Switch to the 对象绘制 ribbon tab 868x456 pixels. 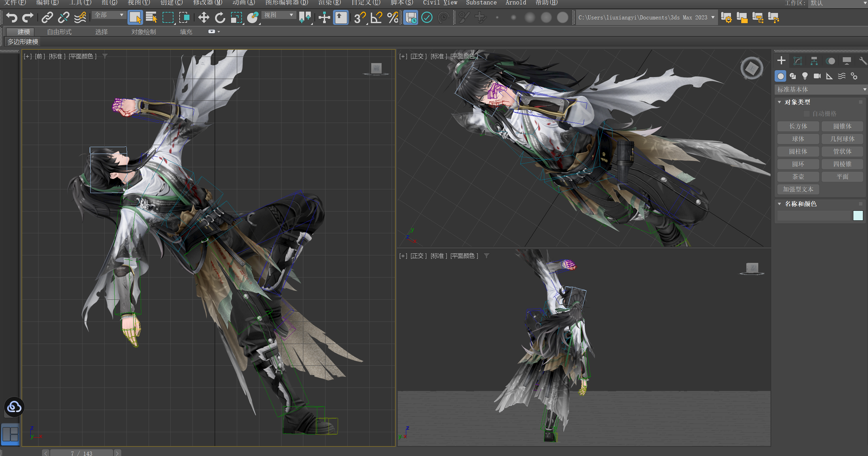pyautogui.click(x=143, y=32)
